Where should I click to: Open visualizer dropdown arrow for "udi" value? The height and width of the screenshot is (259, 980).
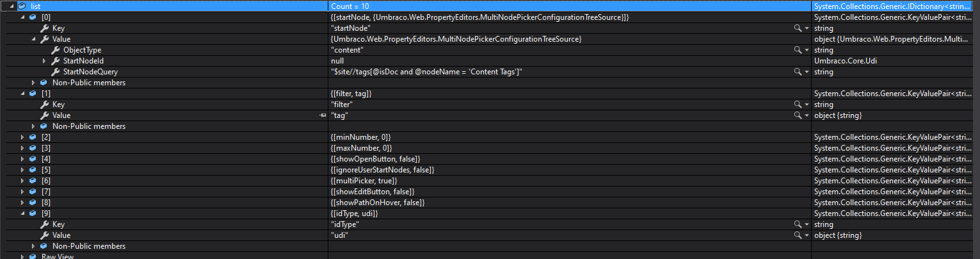point(807,236)
